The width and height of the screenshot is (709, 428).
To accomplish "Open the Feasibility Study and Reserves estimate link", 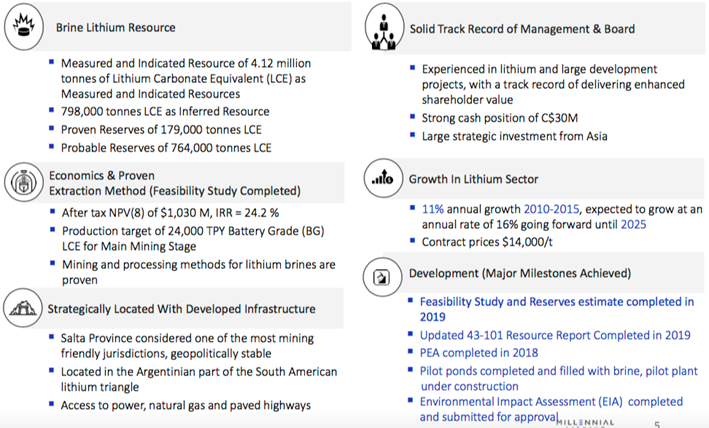I will tap(556, 307).
